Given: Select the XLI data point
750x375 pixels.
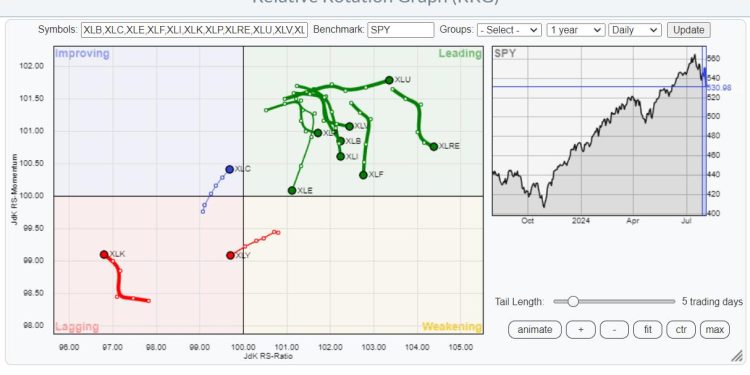Looking at the screenshot, I should tap(341, 156).
